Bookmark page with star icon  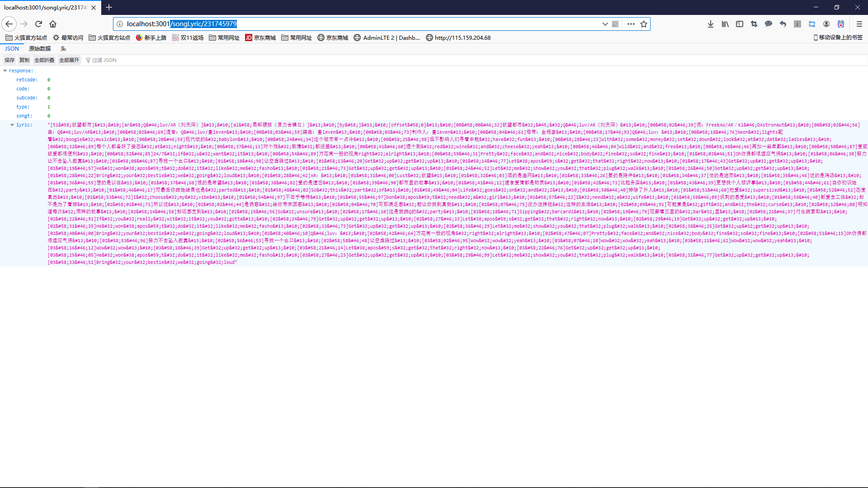[x=644, y=24]
